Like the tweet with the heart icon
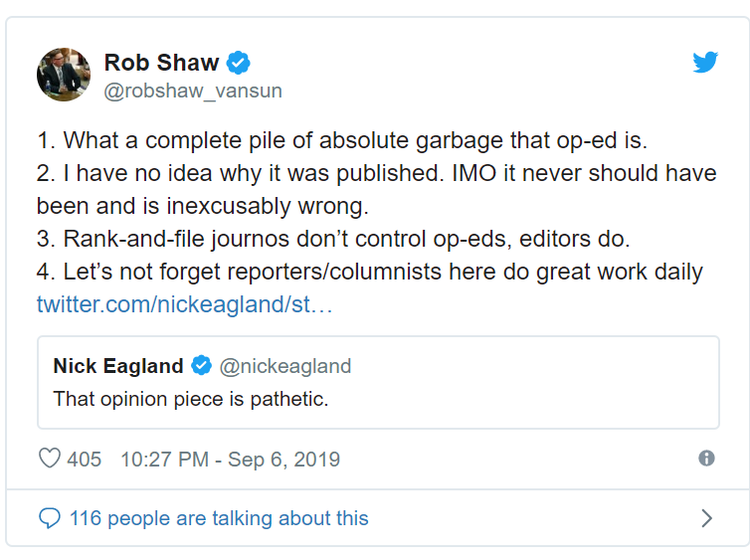This screenshot has width=750, height=560. pos(50,459)
